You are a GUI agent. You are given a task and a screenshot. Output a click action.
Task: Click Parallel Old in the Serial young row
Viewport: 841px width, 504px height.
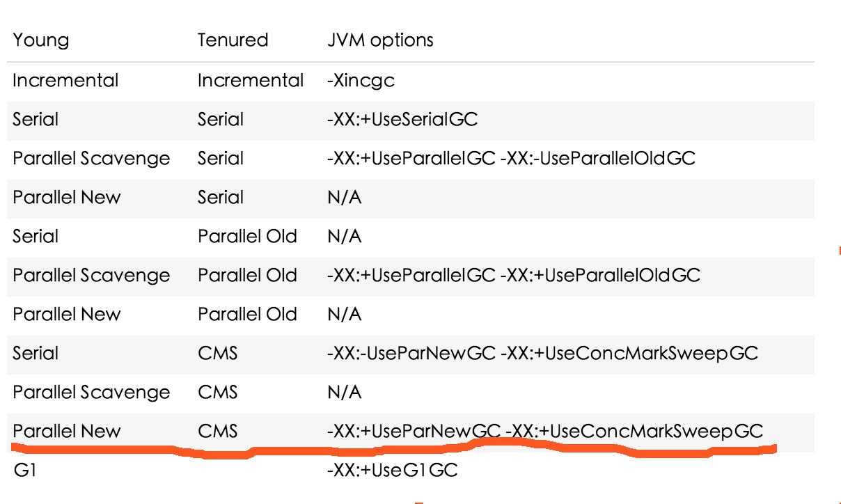point(247,237)
